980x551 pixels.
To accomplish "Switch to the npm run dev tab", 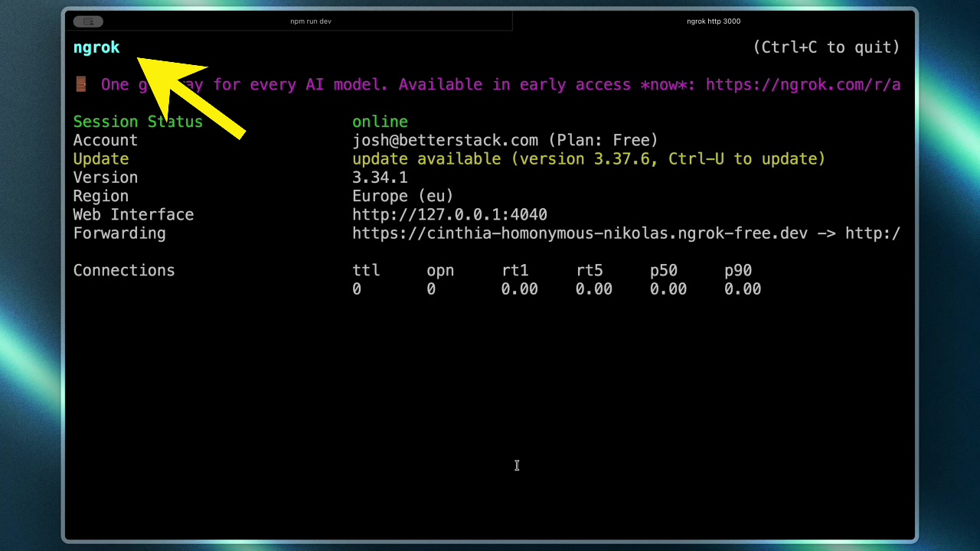I will click(x=310, y=21).
